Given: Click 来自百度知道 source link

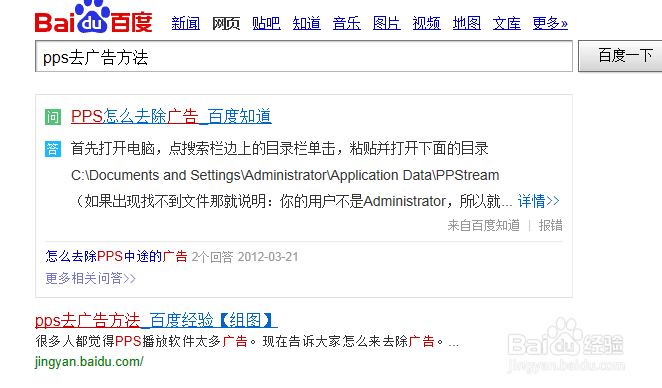Looking at the screenshot, I should coord(484,225).
